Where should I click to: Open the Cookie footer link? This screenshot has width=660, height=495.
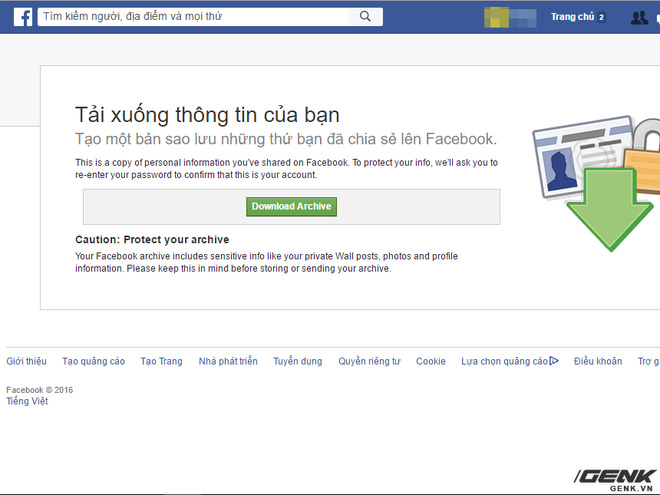[x=431, y=361]
